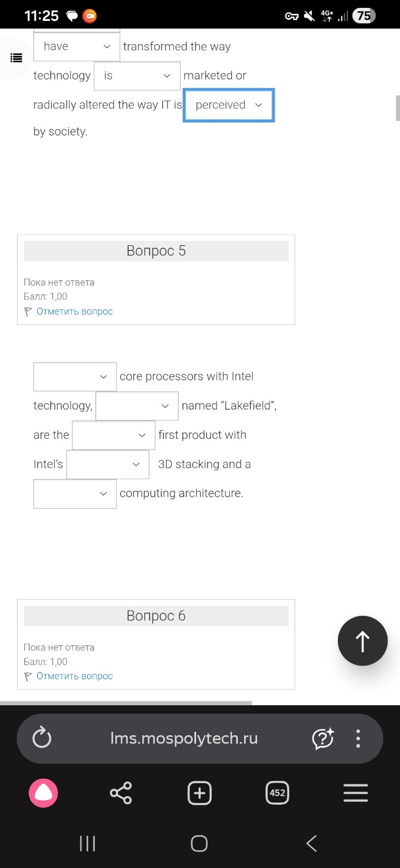
Task: Tap the lms.mospolytech.ru address bar
Action: point(184,738)
